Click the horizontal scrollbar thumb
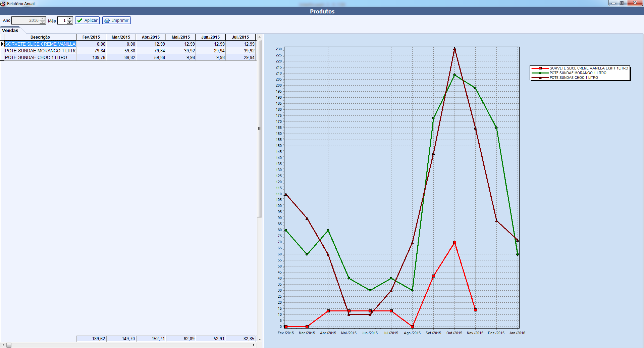Viewport: 644px width, 348px height. (9, 345)
